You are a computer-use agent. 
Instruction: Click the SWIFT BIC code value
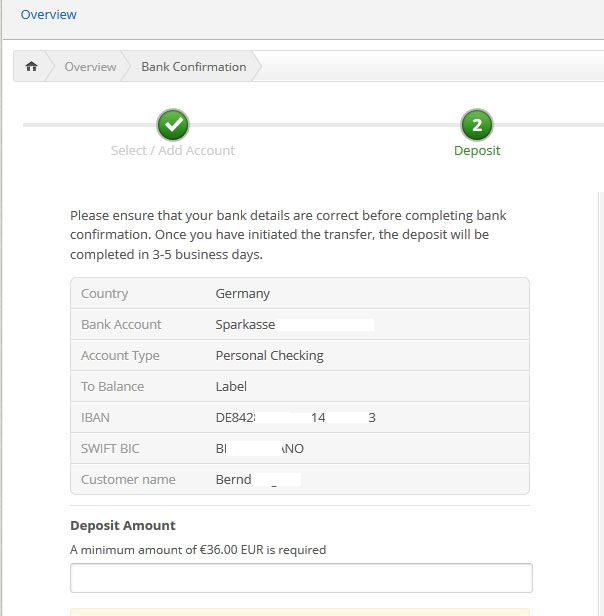click(259, 449)
